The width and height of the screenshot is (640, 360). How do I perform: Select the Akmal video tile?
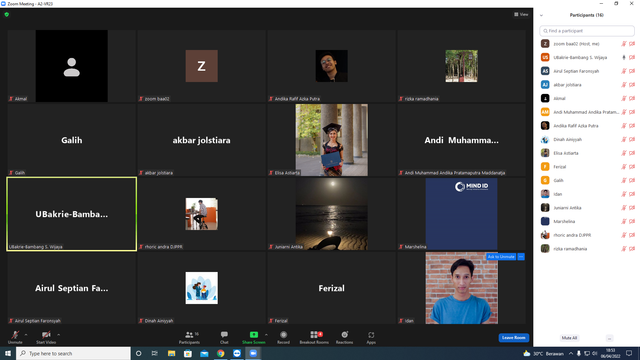click(71, 66)
